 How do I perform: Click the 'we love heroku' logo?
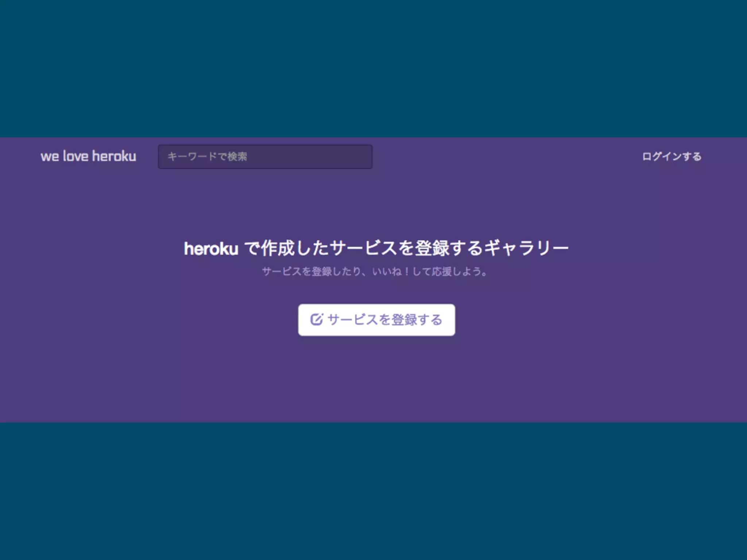[x=88, y=156]
